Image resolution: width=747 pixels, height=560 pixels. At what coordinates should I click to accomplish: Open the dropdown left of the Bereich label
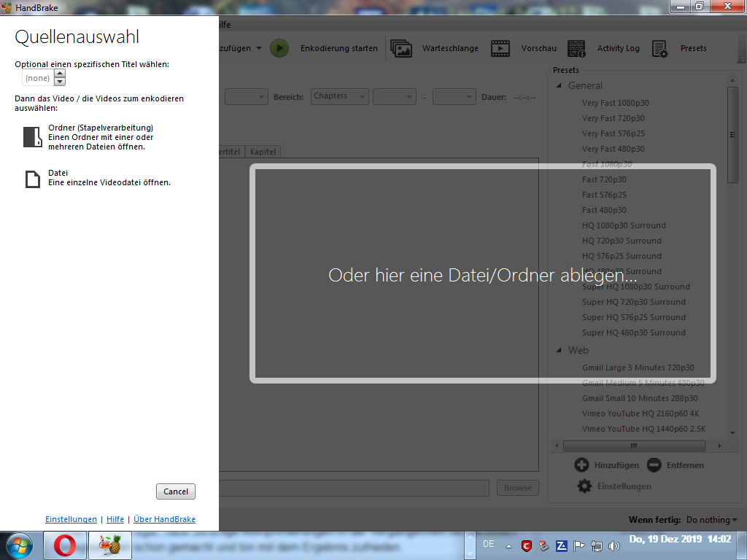[247, 97]
